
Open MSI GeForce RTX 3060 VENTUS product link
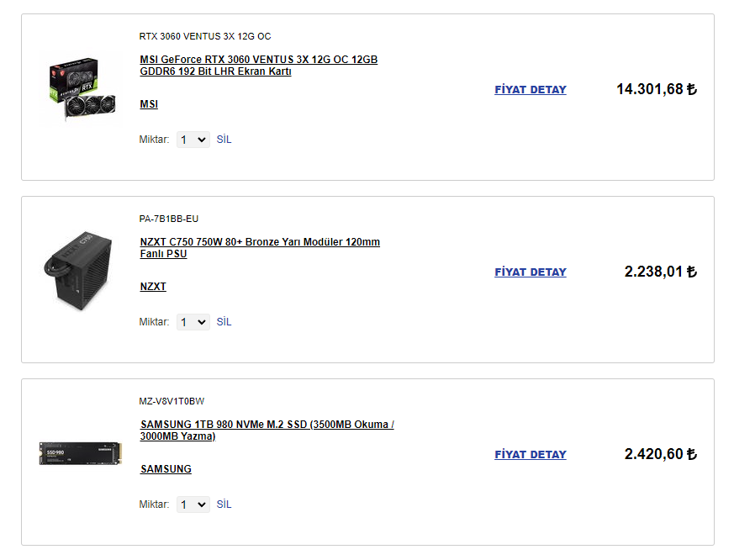[258, 66]
